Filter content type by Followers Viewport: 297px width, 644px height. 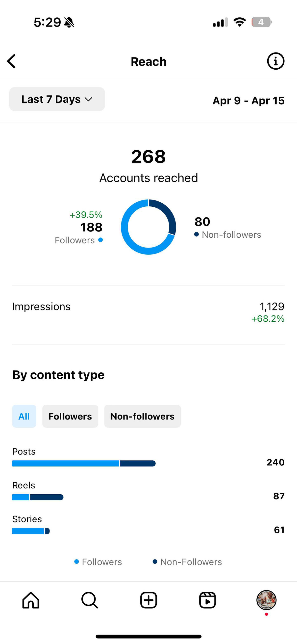coord(70,416)
